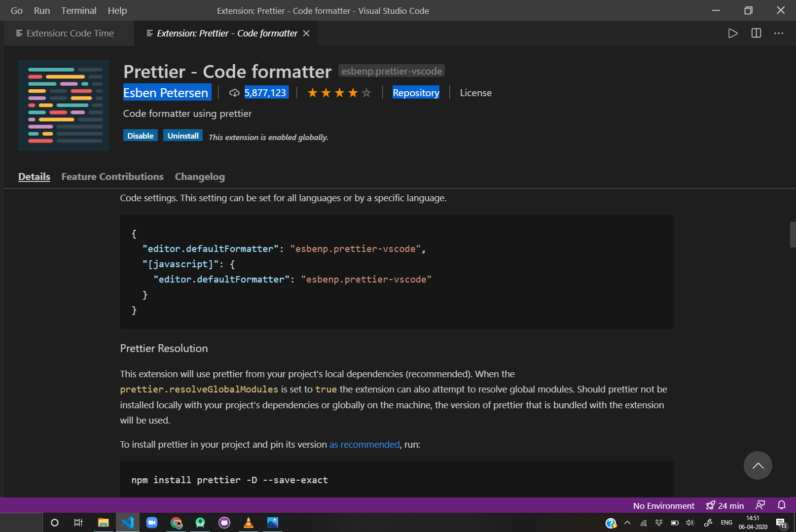
Task: Open Google Chrome from the taskbar
Action: tap(176, 523)
